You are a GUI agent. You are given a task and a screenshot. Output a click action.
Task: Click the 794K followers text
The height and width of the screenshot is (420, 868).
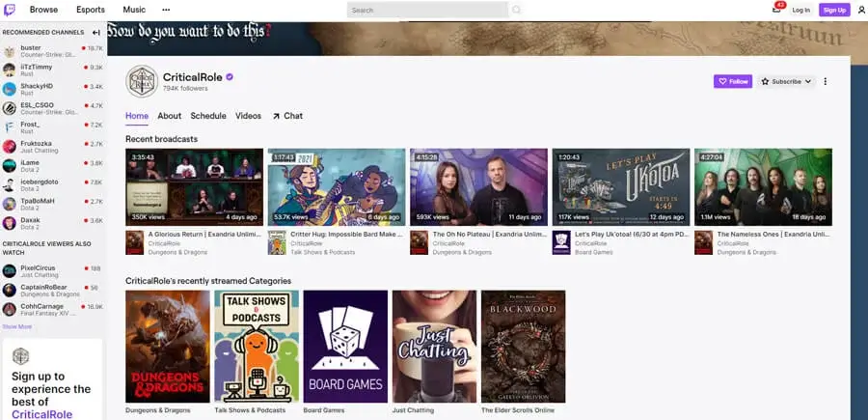point(185,88)
